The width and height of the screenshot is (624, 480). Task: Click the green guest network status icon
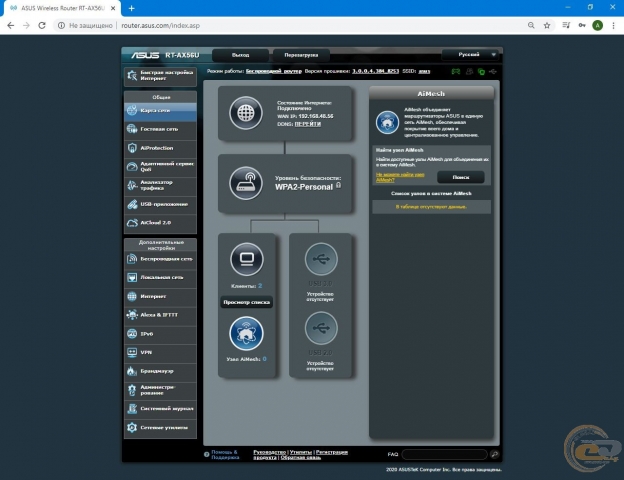click(x=456, y=72)
